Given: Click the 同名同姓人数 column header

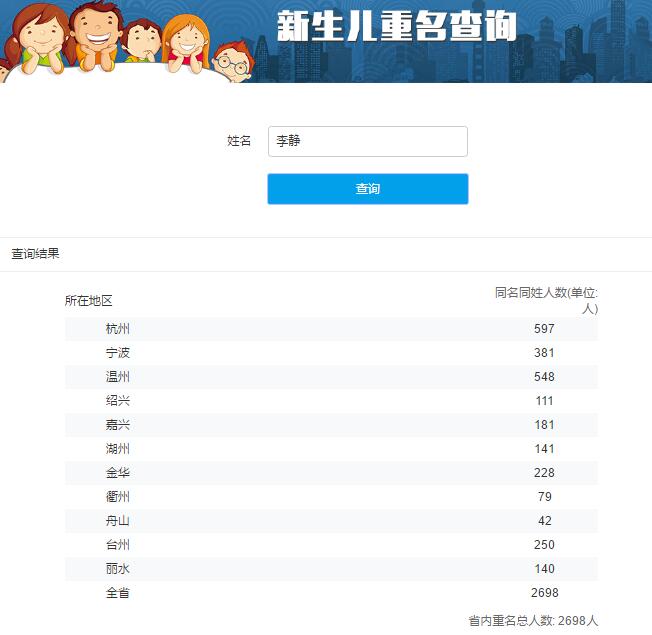Looking at the screenshot, I should point(546,300).
